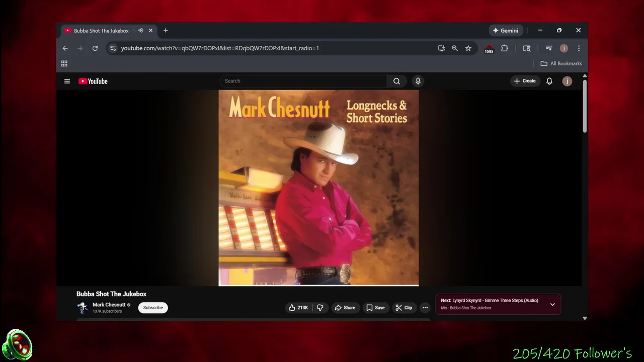Image resolution: width=644 pixels, height=362 pixels.
Task: Create a clip of this video
Action: coord(404,308)
